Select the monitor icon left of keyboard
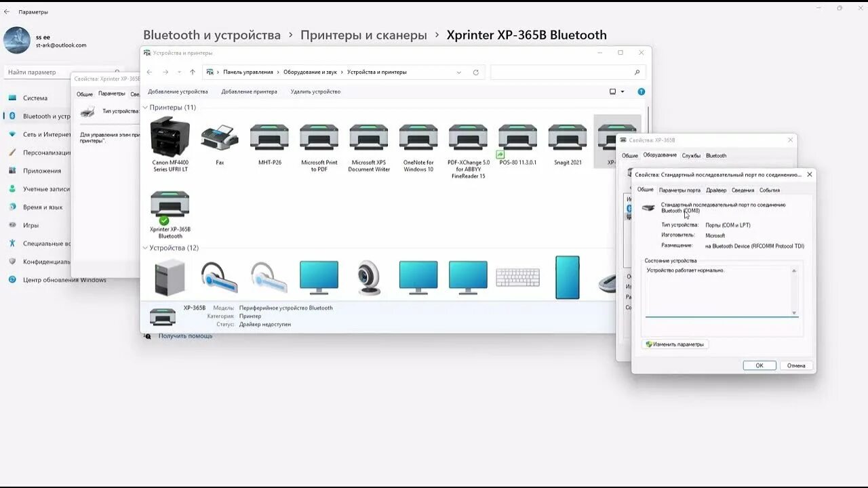Image resolution: width=868 pixels, height=488 pixels. tap(468, 277)
